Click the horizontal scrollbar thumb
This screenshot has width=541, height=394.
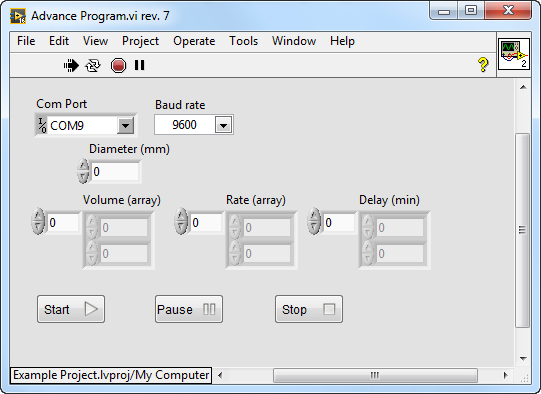click(375, 375)
